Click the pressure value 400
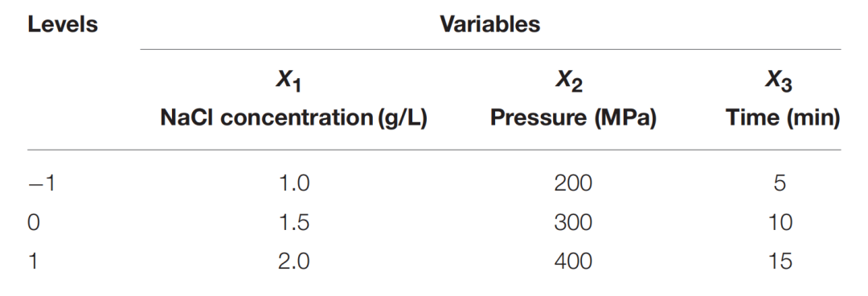Viewport: 868px width, 296px height. coord(573,261)
